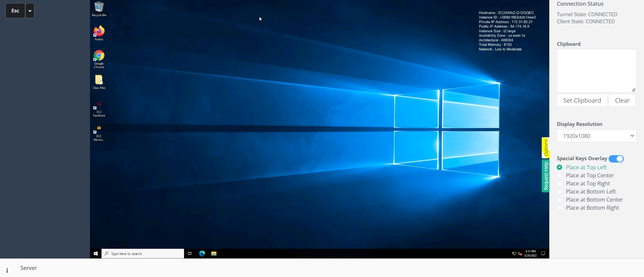Click the Client State CONNECTED text
644x277 pixels.
[x=586, y=21]
